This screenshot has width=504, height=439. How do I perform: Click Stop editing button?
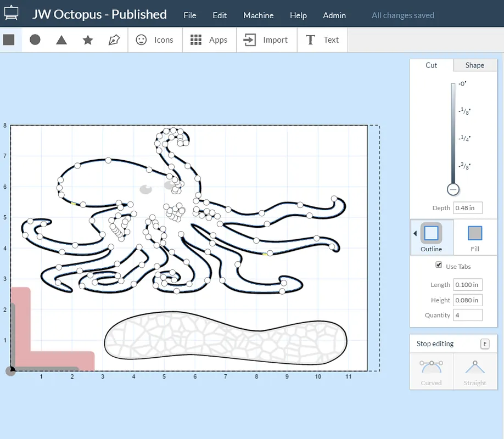coord(435,344)
